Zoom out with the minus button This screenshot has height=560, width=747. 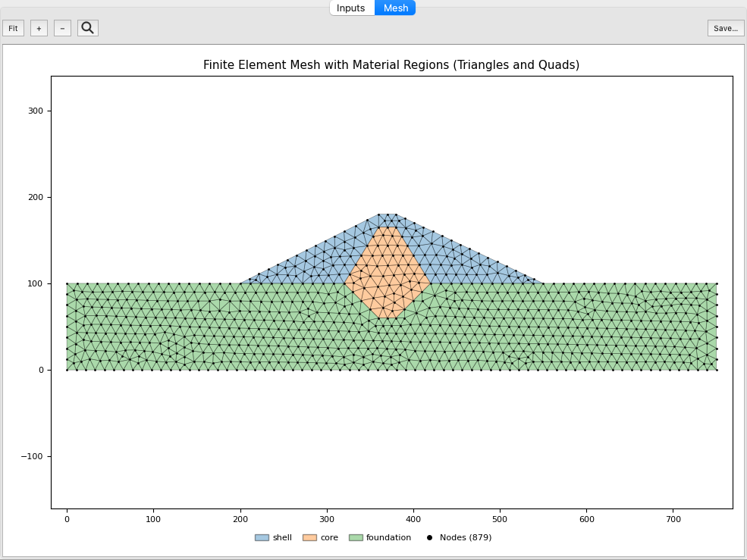point(62,28)
